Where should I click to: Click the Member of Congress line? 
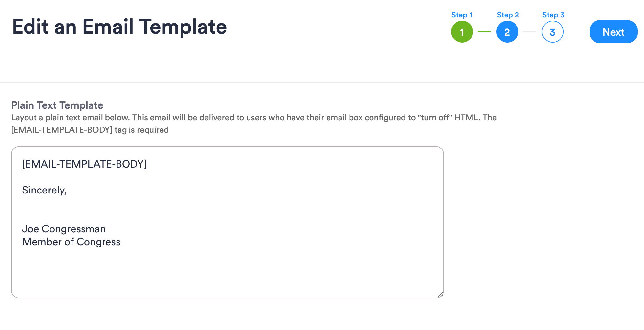click(71, 242)
